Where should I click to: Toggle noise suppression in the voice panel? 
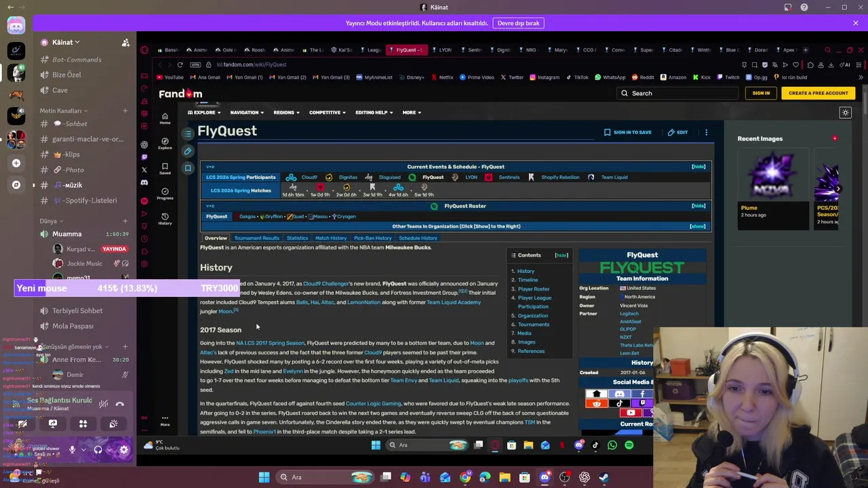pos(103,404)
